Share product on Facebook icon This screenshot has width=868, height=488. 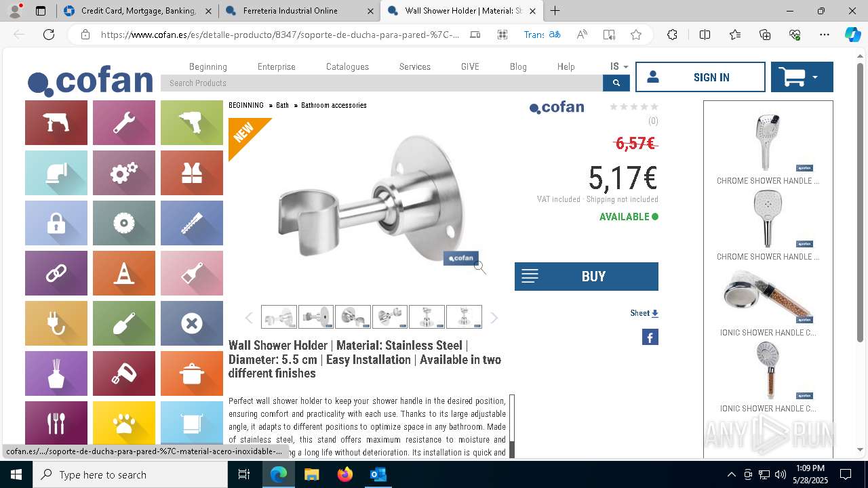tap(650, 337)
